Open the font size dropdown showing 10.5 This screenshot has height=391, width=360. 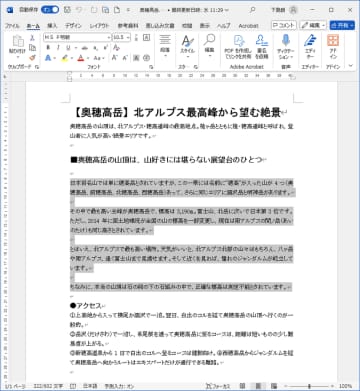coord(121,37)
